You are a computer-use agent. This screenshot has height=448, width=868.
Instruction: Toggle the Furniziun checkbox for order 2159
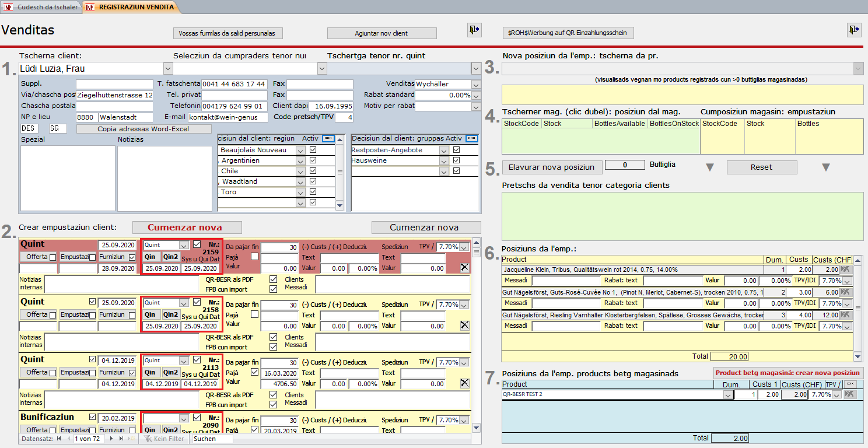132,257
